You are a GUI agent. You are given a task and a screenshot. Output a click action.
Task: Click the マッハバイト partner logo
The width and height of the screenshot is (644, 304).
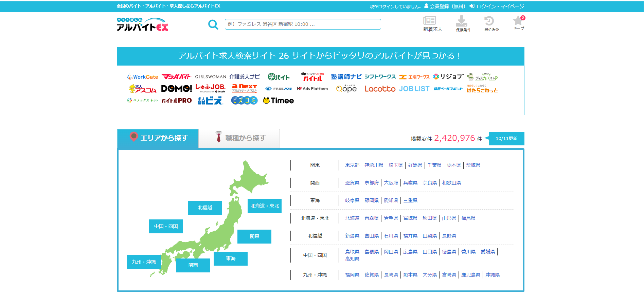click(x=176, y=77)
